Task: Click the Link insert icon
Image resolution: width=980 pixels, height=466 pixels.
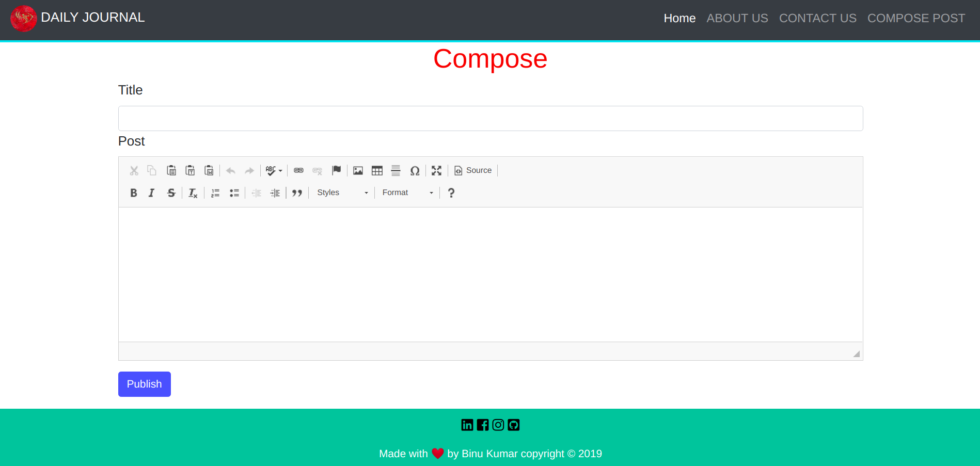Action: 298,171
